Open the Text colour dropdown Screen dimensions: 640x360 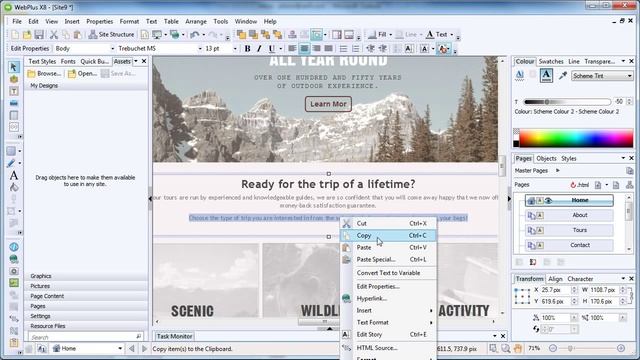tap(451, 35)
